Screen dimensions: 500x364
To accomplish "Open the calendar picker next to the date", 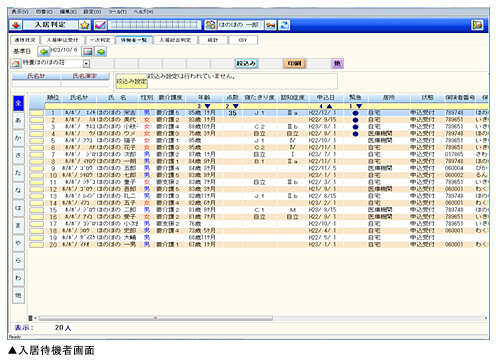I will coord(88,52).
